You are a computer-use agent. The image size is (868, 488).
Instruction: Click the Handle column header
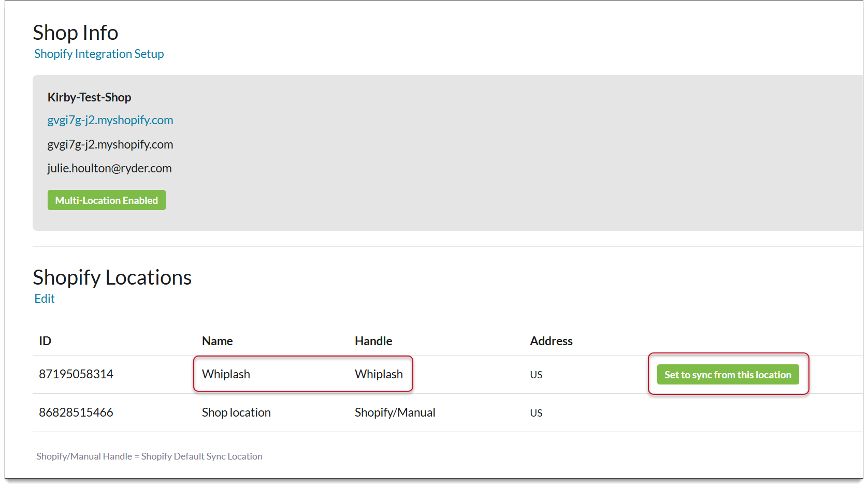(x=373, y=341)
